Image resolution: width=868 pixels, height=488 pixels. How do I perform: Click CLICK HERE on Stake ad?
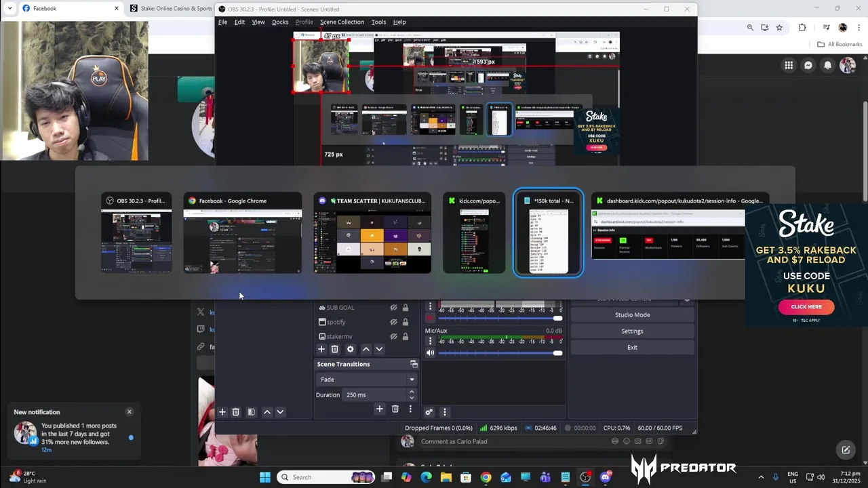(x=806, y=307)
